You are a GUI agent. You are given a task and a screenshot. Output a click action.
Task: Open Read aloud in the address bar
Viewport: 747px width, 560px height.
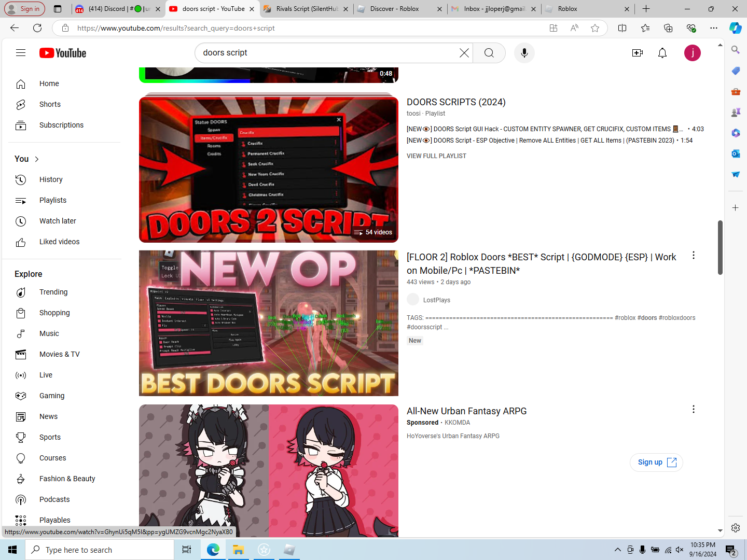(574, 28)
